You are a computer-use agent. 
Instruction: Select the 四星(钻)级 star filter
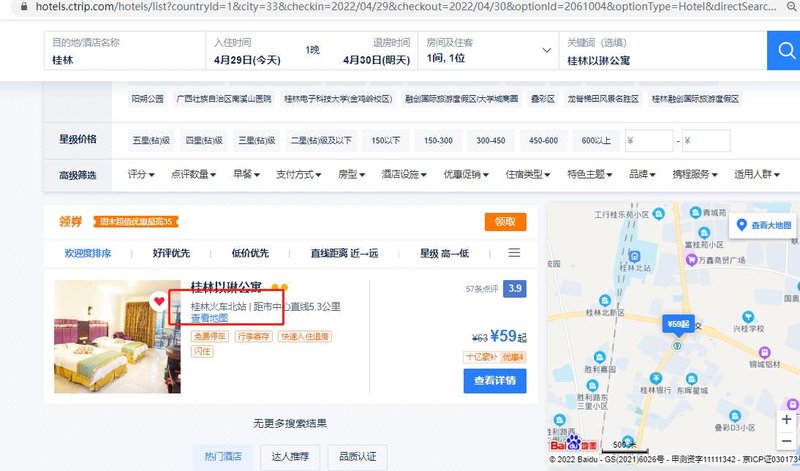pos(204,140)
